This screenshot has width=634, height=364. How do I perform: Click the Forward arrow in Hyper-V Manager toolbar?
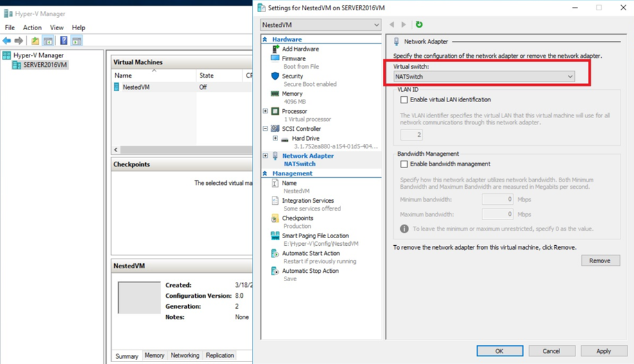click(19, 40)
